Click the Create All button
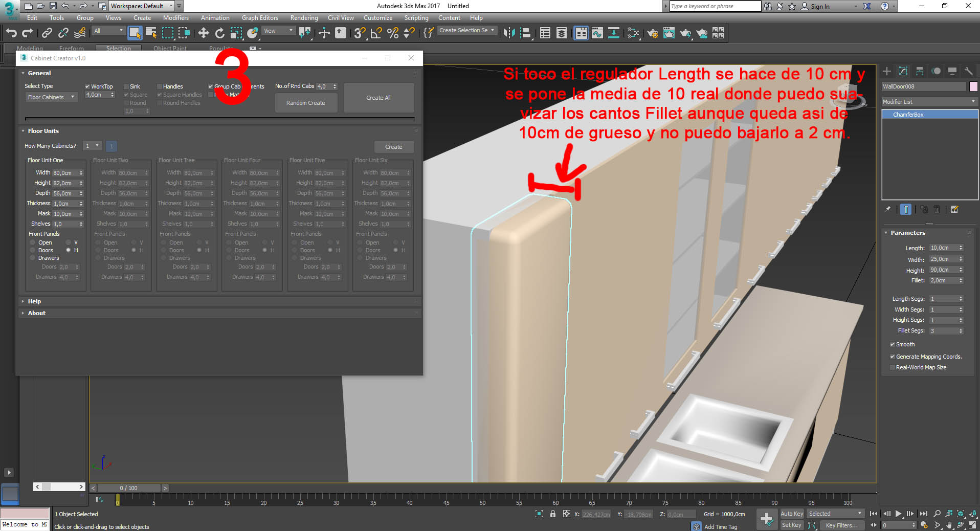The width and height of the screenshot is (980, 531). (x=378, y=98)
